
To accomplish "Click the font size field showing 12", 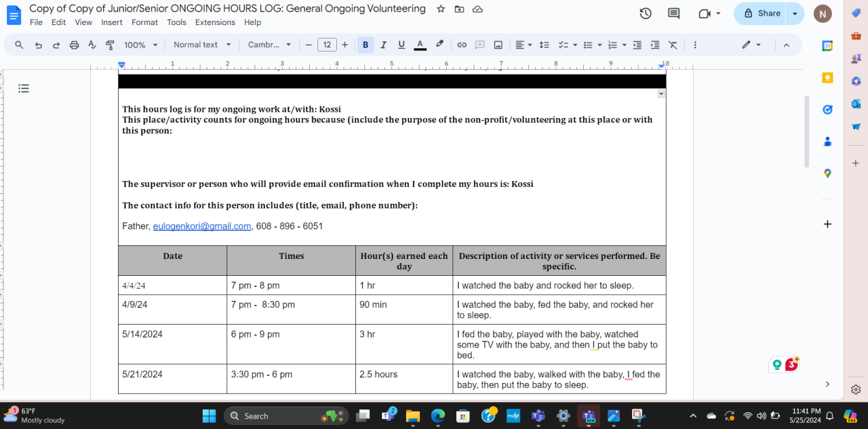I will tap(327, 45).
